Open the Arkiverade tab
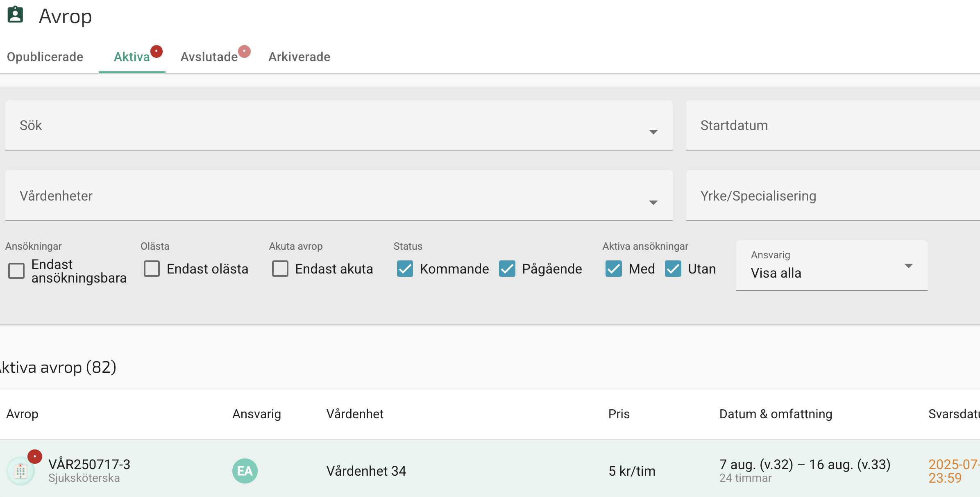 point(299,57)
